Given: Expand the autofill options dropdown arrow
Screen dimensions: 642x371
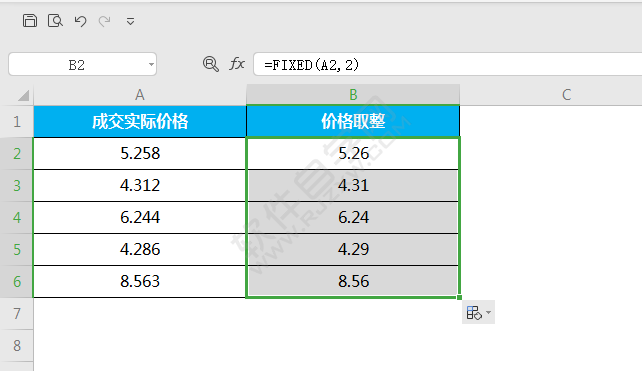Looking at the screenshot, I should [x=488, y=312].
